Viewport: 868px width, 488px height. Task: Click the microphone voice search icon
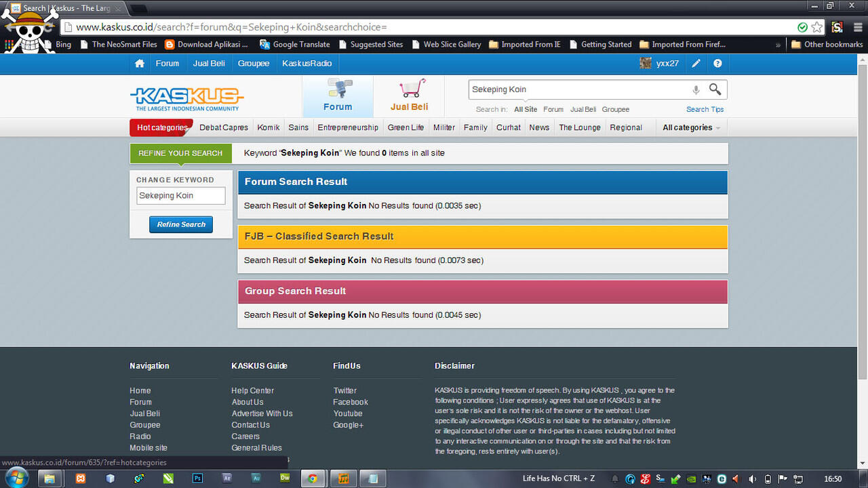point(696,89)
